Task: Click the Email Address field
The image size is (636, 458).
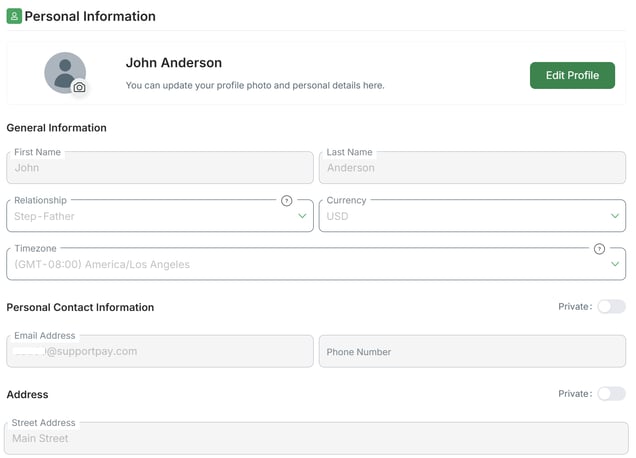Action: click(x=160, y=352)
